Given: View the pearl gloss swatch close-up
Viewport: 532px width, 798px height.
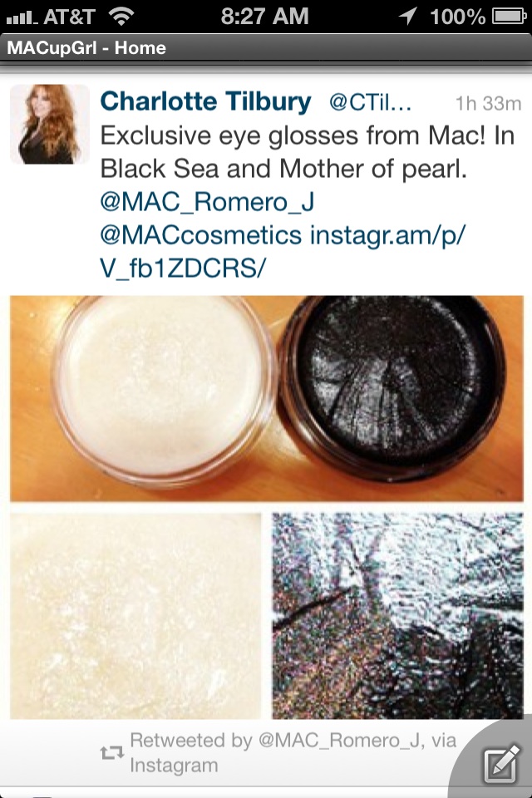Looking at the screenshot, I should click(135, 616).
